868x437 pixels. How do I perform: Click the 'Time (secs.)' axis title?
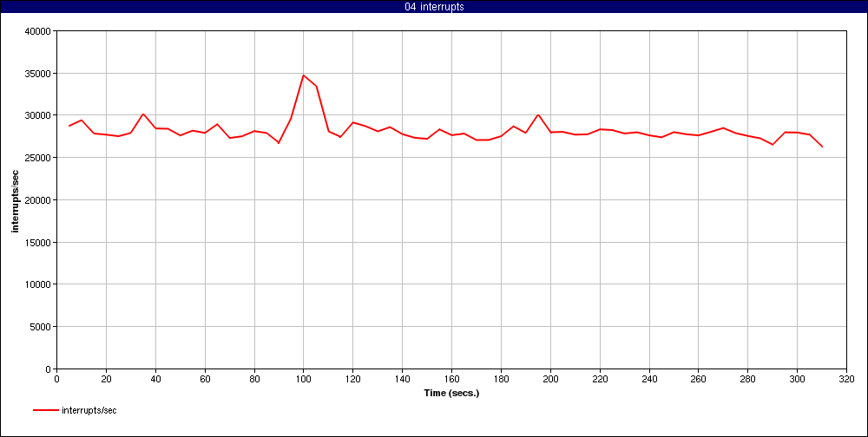(451, 394)
